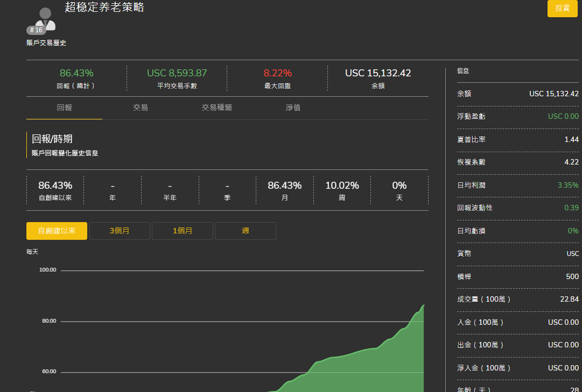Click the 貨幣 value USC

[573, 254]
